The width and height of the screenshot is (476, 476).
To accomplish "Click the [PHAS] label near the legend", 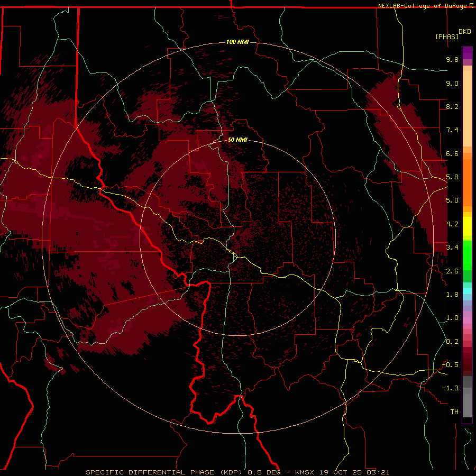I will click(447, 36).
